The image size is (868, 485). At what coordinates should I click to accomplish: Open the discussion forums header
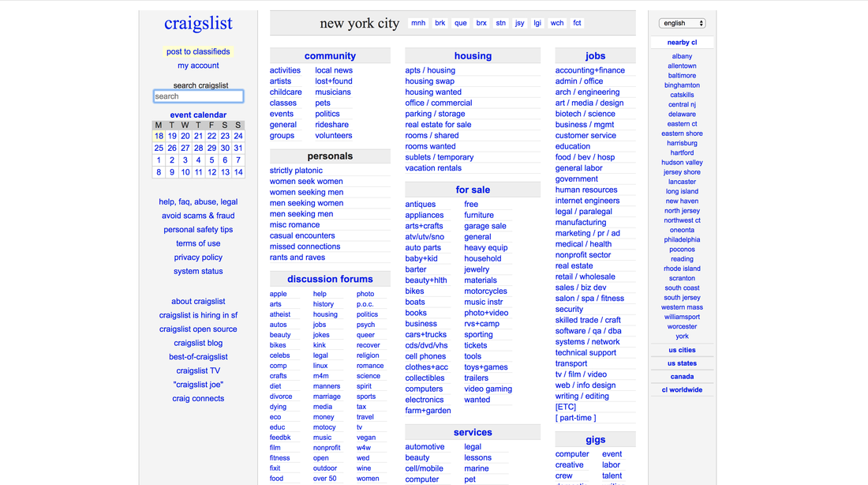pyautogui.click(x=330, y=279)
